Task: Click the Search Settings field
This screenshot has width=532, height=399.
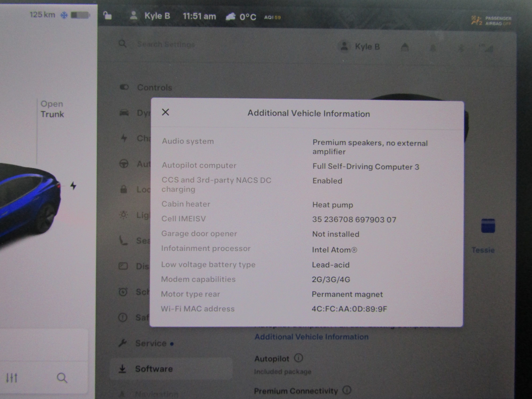Action: [166, 44]
